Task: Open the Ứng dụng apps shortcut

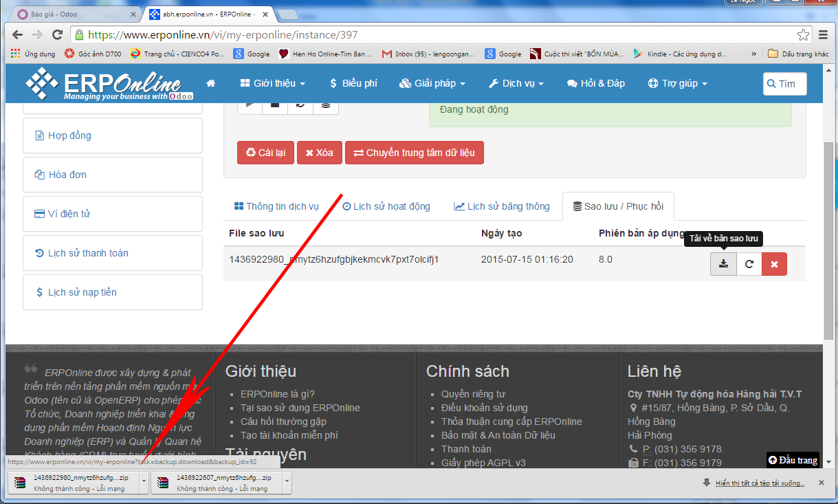Action: coord(33,54)
